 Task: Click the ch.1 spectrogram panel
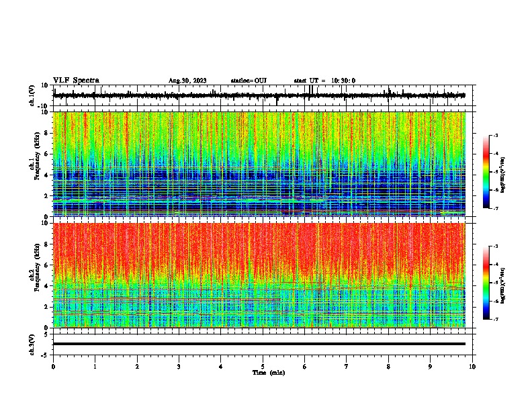(x=259, y=164)
